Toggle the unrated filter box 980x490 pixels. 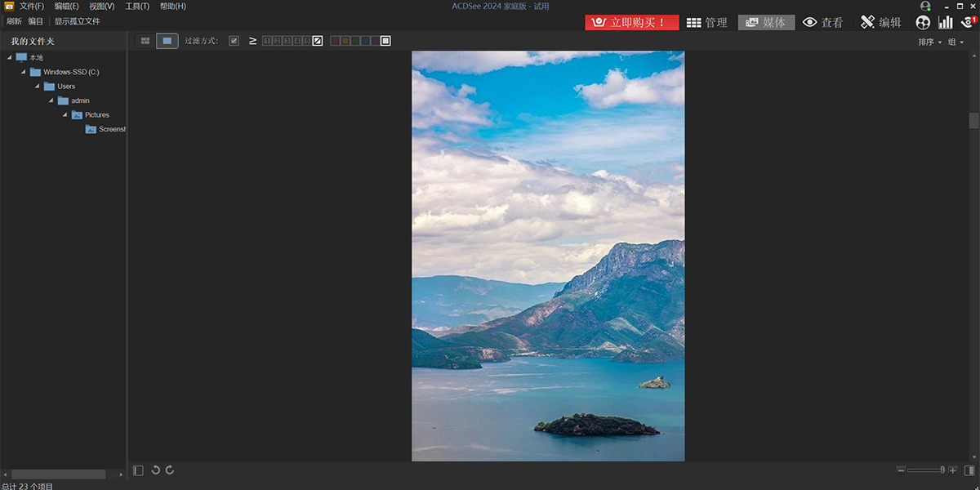[x=318, y=41]
